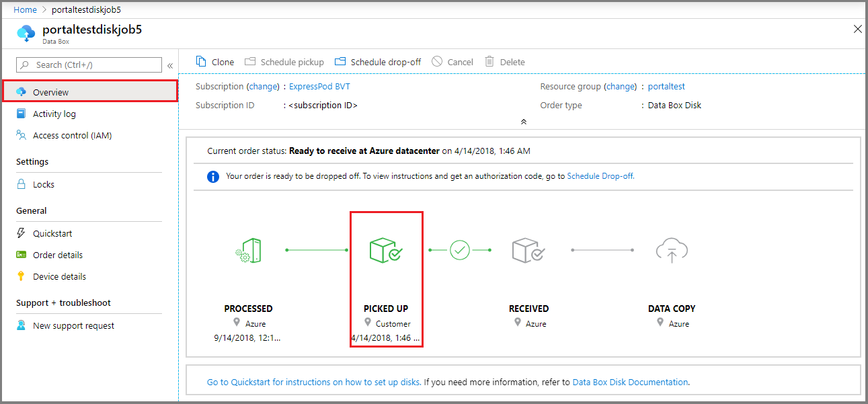Click the 9/14/2018 processed date text

click(x=248, y=338)
